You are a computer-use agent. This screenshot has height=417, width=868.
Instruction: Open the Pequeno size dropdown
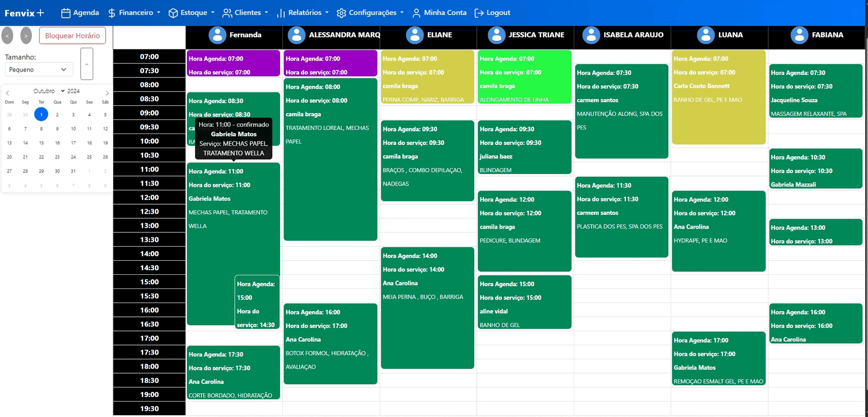pos(39,69)
